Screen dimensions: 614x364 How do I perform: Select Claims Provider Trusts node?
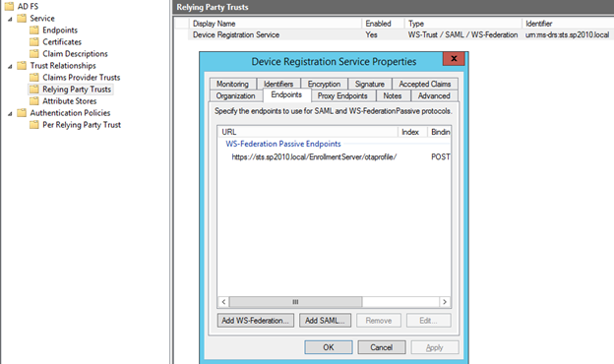click(82, 77)
